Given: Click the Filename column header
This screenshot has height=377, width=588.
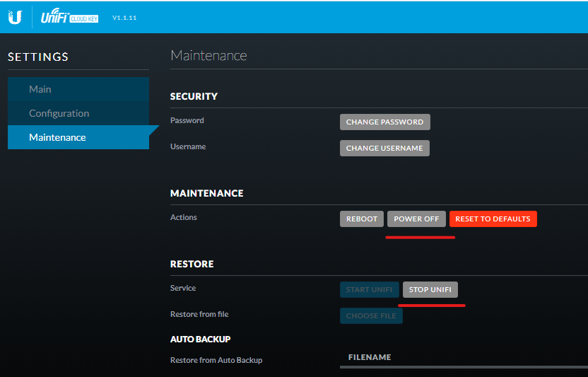Looking at the screenshot, I should pyautogui.click(x=370, y=357).
